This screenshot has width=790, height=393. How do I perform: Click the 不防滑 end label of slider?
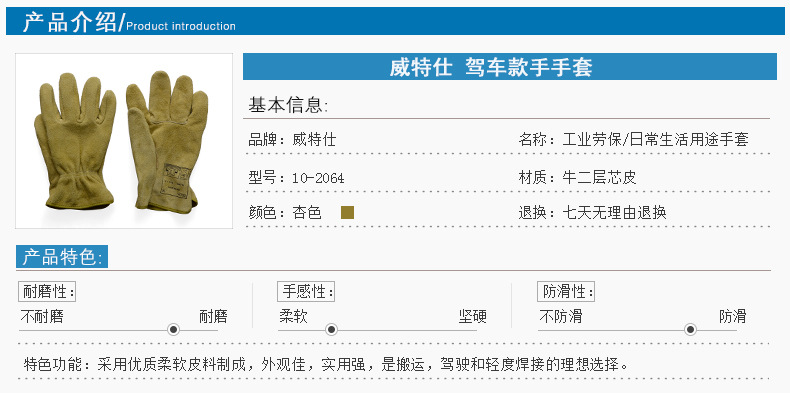coord(561,317)
